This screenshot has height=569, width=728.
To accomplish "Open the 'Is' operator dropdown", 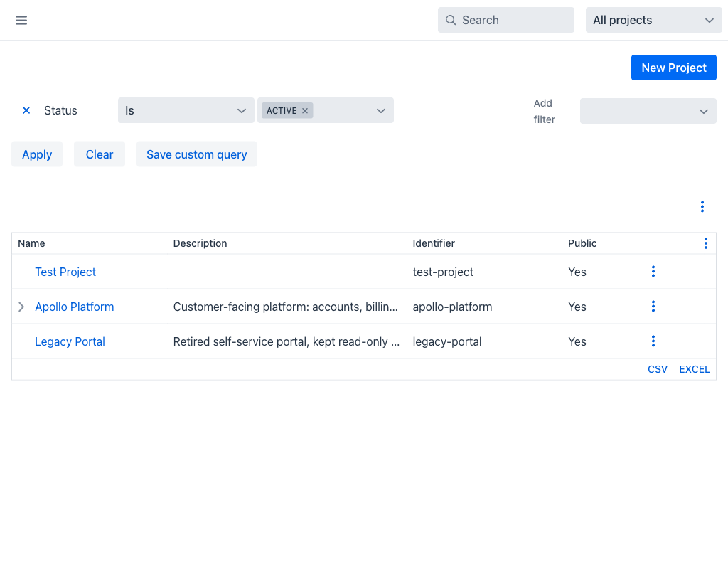I will (186, 110).
